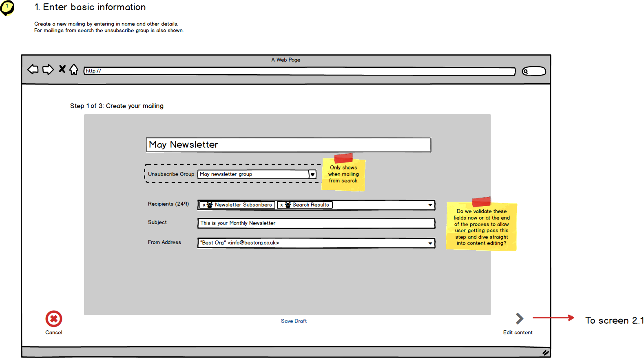The width and height of the screenshot is (644, 358).
Task: Click the magnifier icon in search box
Action: 526,71
